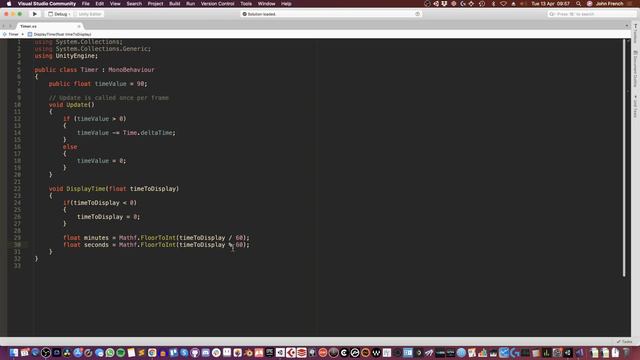Open the Notes app in the Dock
Image resolution: width=640 pixels, height=360 pixels.
(131, 353)
